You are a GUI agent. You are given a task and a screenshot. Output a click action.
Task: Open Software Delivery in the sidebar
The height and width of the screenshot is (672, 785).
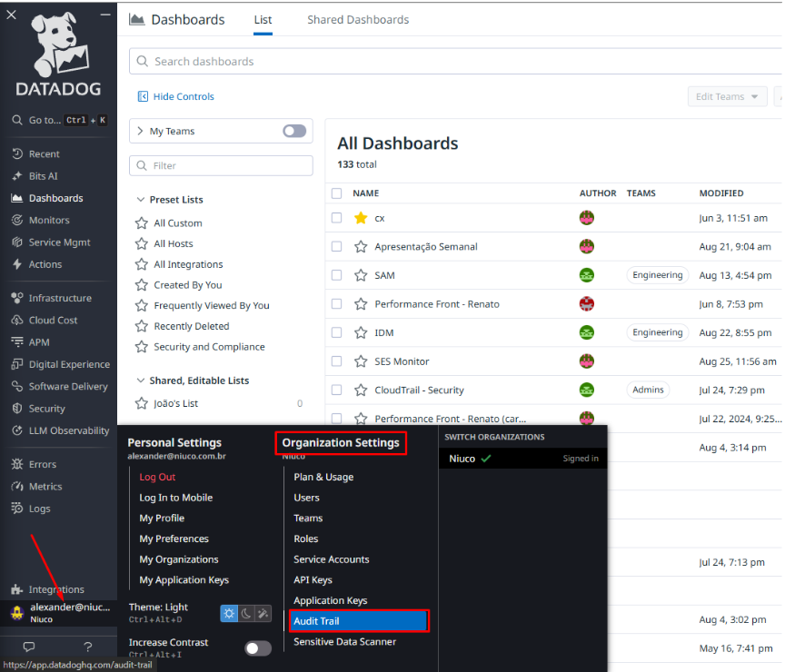(x=67, y=386)
